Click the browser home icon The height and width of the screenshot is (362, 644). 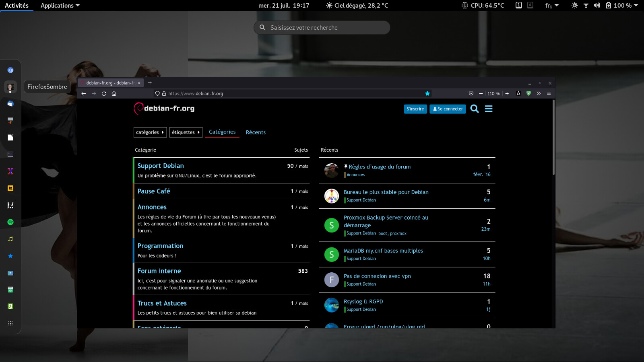click(114, 93)
